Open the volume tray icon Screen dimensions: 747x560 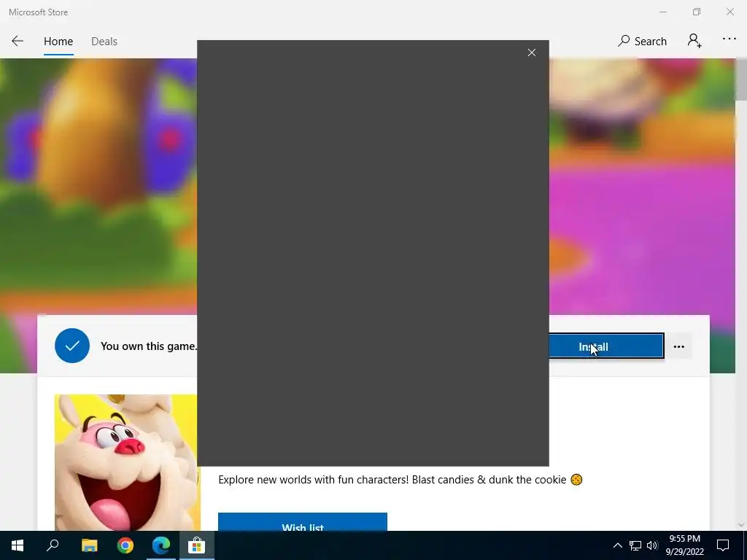pos(652,545)
